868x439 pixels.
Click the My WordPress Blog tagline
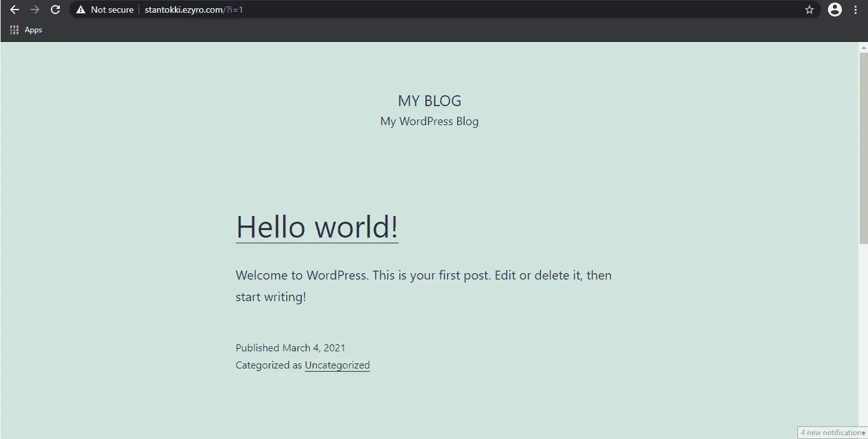coord(429,121)
